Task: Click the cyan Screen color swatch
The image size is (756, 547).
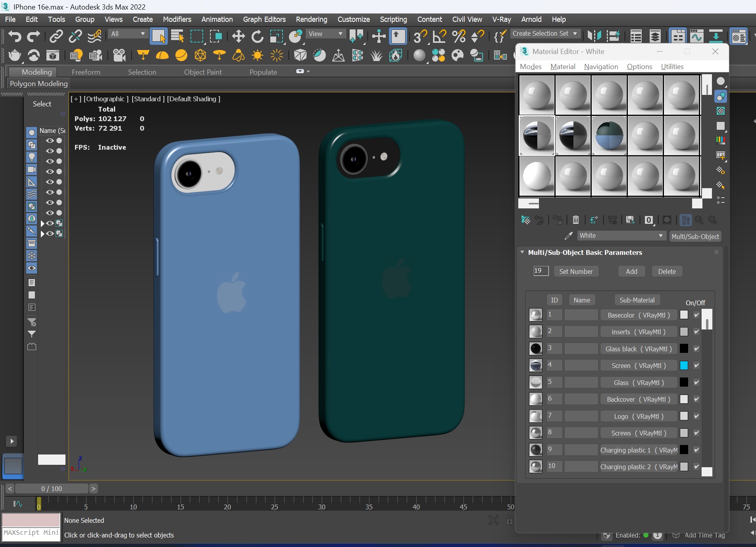Action: pos(684,366)
